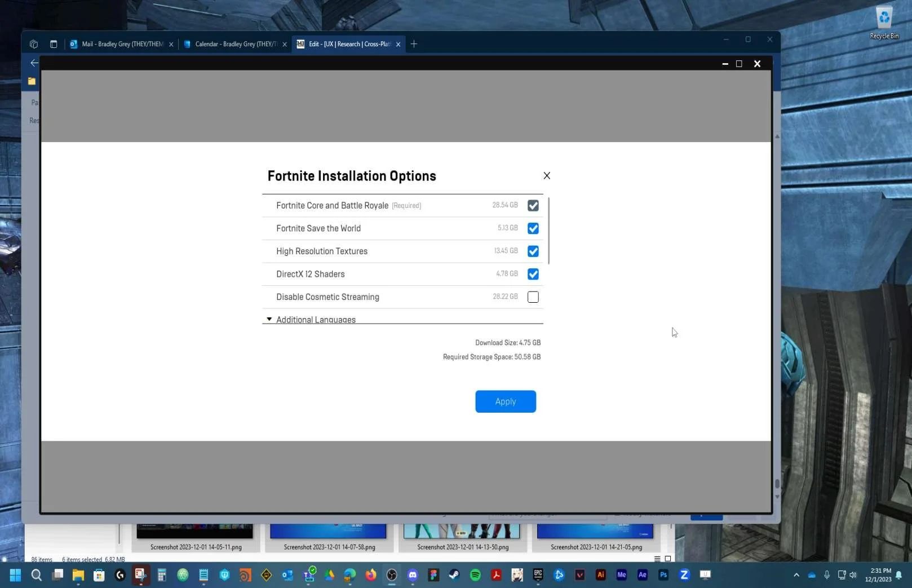
Task: Open Calculator from taskbar
Action: pyautogui.click(x=162, y=575)
